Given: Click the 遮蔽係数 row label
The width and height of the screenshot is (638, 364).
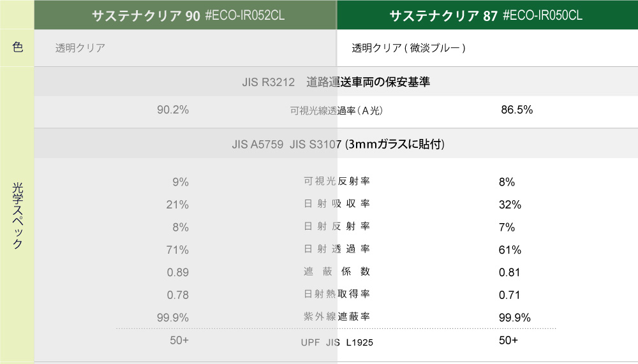Looking at the screenshot, I should point(337,272).
